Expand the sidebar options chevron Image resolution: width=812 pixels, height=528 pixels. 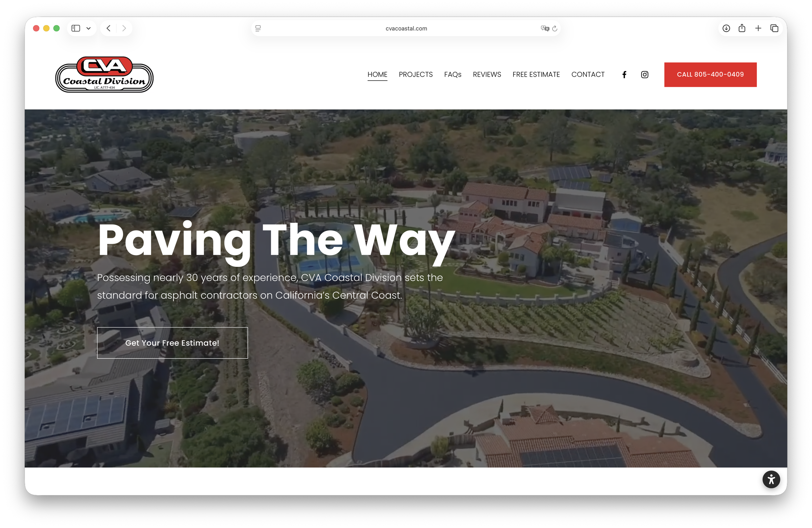pyautogui.click(x=89, y=28)
